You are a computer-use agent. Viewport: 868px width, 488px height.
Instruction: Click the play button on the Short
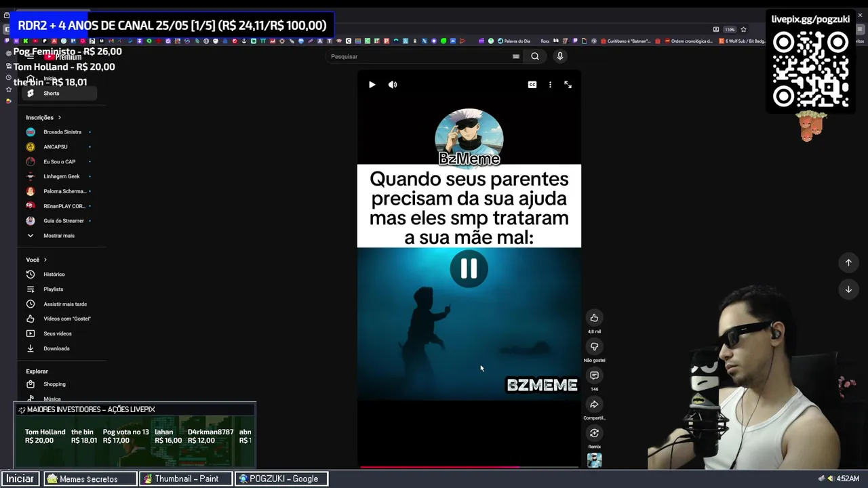tap(372, 85)
